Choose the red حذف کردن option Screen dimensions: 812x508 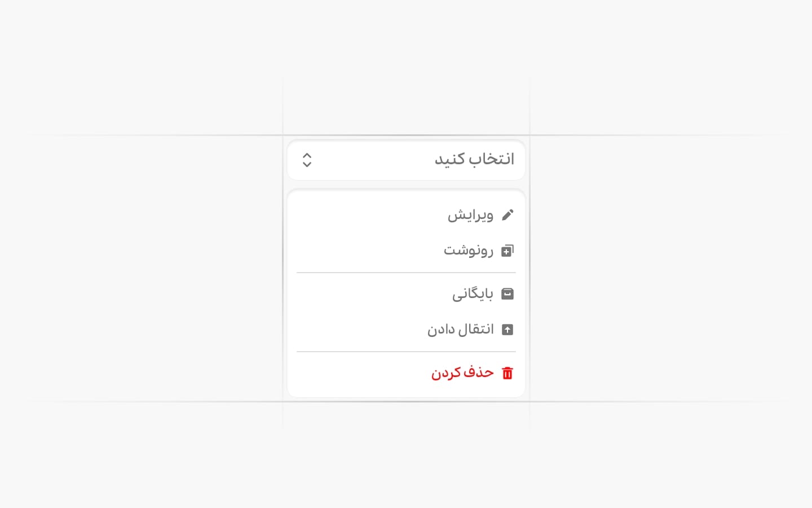(462, 373)
